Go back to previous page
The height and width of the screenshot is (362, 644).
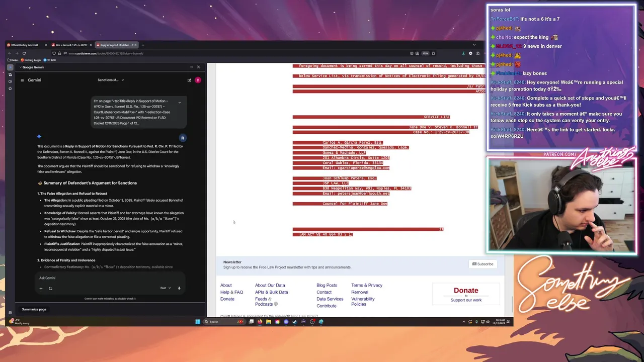pos(10,53)
